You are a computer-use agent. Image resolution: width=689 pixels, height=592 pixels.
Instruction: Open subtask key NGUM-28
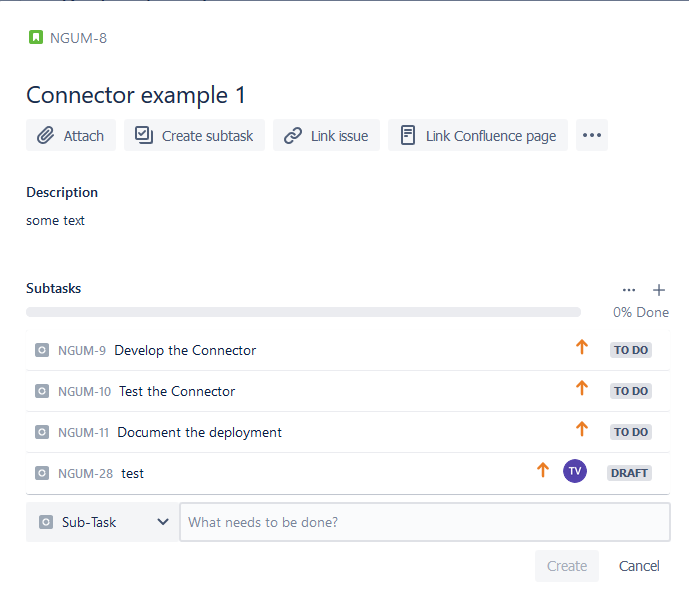point(86,474)
